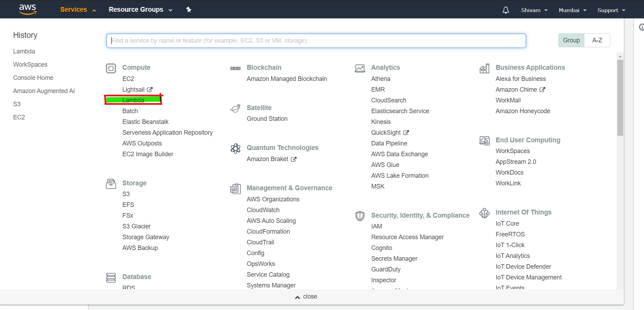Collapse the Services menu
Image resolution: width=644 pixels, height=310 pixels.
tap(78, 10)
